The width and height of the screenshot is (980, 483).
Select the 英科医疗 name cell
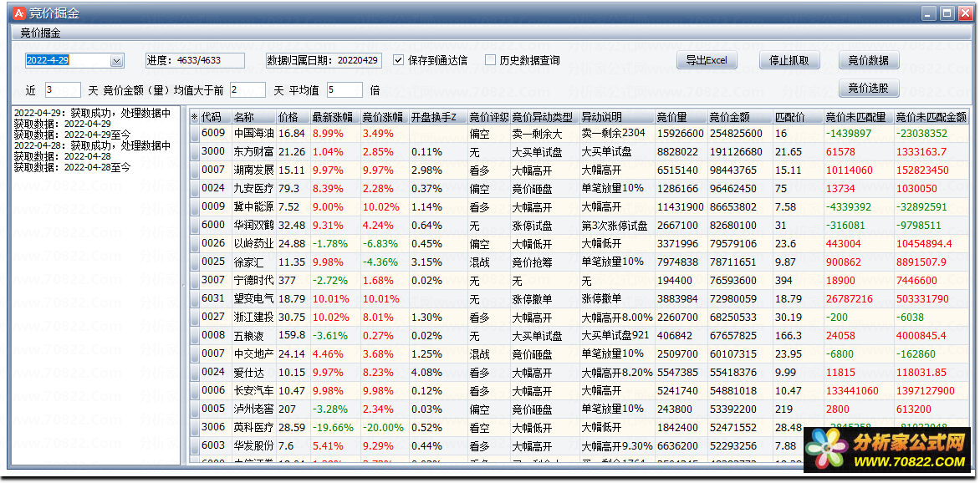[x=253, y=427]
